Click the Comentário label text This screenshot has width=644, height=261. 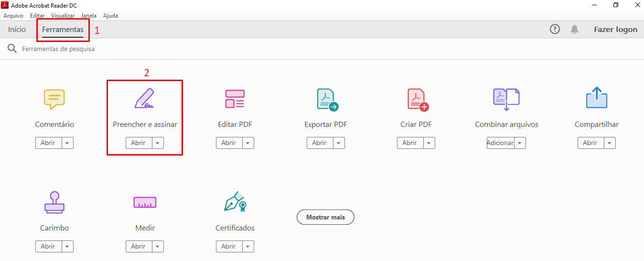coord(54,125)
